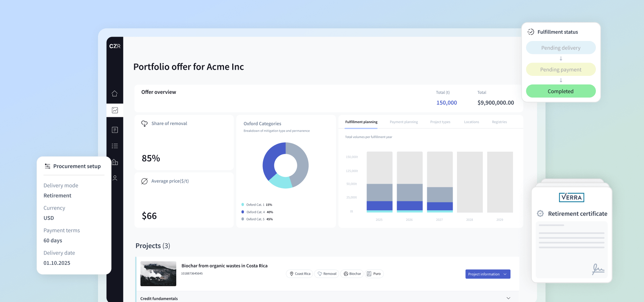
Task: Click the Projects (3) heading
Action: click(153, 246)
